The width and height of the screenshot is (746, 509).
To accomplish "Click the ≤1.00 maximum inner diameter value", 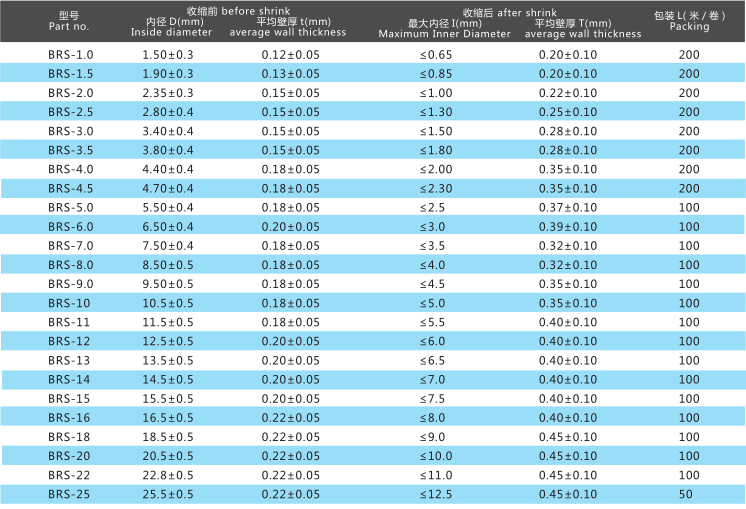I will coord(436,93).
